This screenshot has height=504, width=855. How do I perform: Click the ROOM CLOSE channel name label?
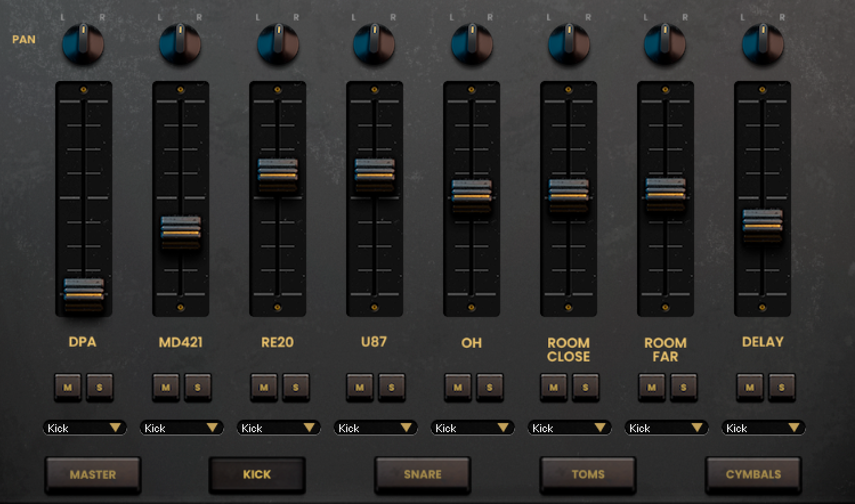569,349
